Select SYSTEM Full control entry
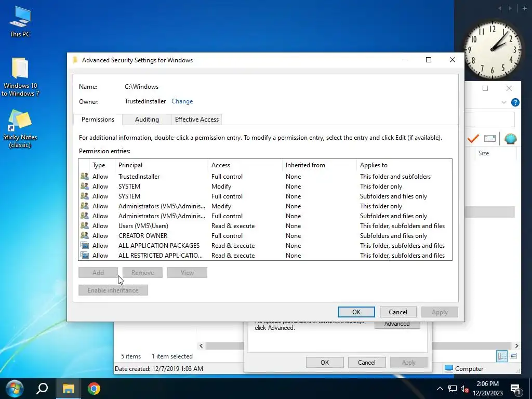The height and width of the screenshot is (399, 532). click(265, 196)
